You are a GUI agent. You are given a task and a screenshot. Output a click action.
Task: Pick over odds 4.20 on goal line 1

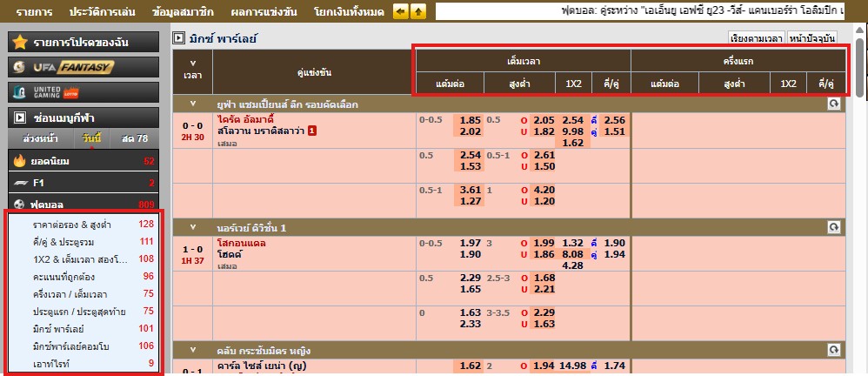point(544,190)
